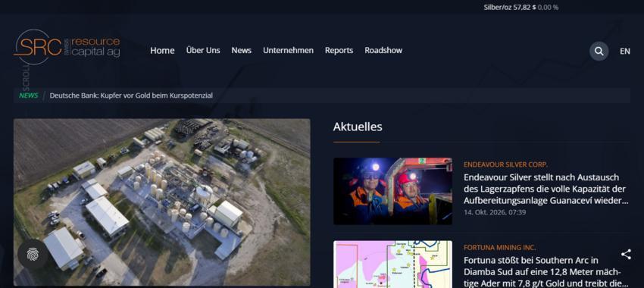Viewport: 644px width, 288px height.
Task: Read the Endeavour Silver Guanaceví article headline
Action: [x=546, y=189]
